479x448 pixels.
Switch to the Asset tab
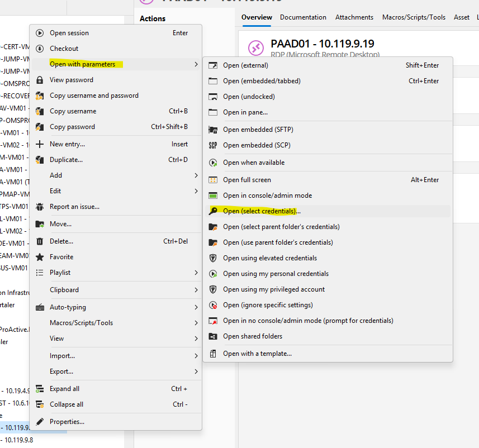pyautogui.click(x=462, y=17)
